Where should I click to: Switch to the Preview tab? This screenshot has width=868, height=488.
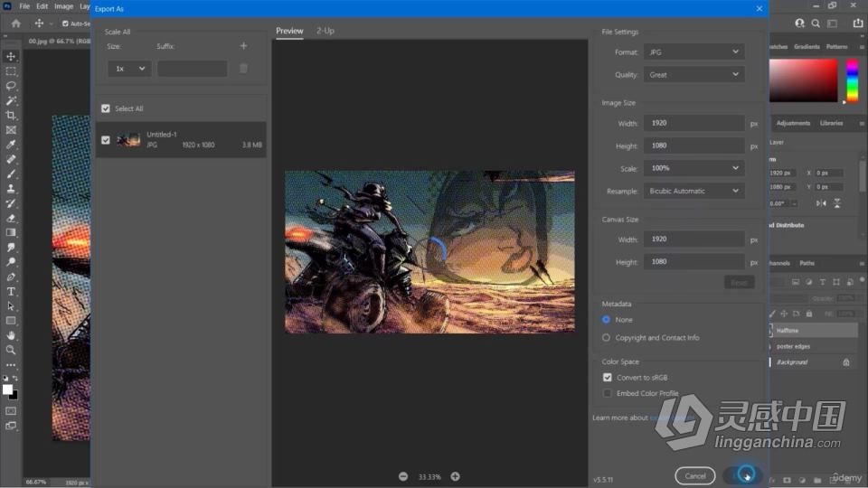coord(289,31)
